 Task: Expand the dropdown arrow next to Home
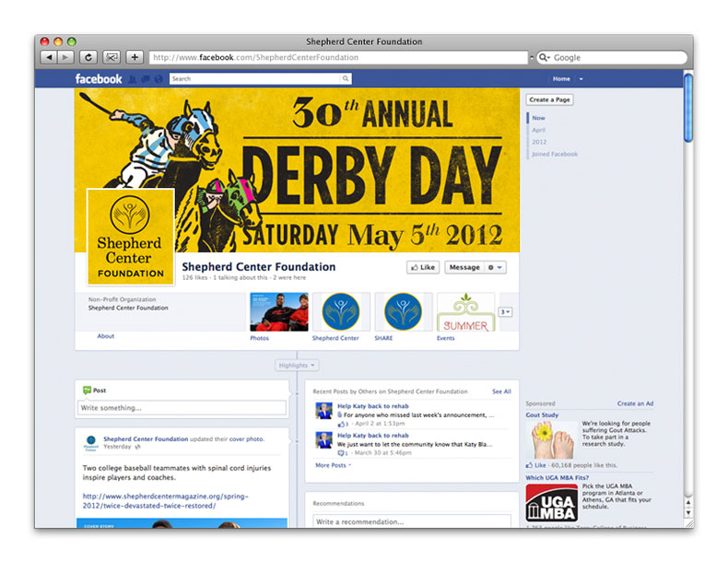click(581, 79)
